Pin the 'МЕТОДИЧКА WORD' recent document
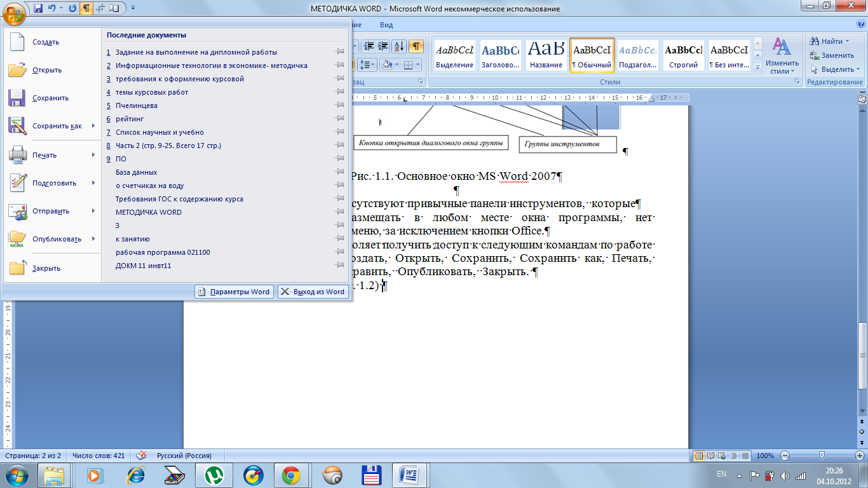 341,212
